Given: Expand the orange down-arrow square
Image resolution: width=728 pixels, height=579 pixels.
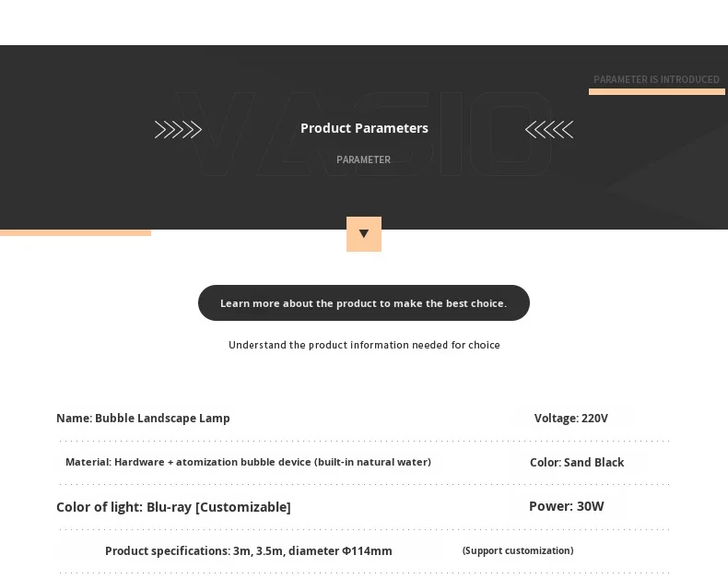Looking at the screenshot, I should click(x=364, y=234).
